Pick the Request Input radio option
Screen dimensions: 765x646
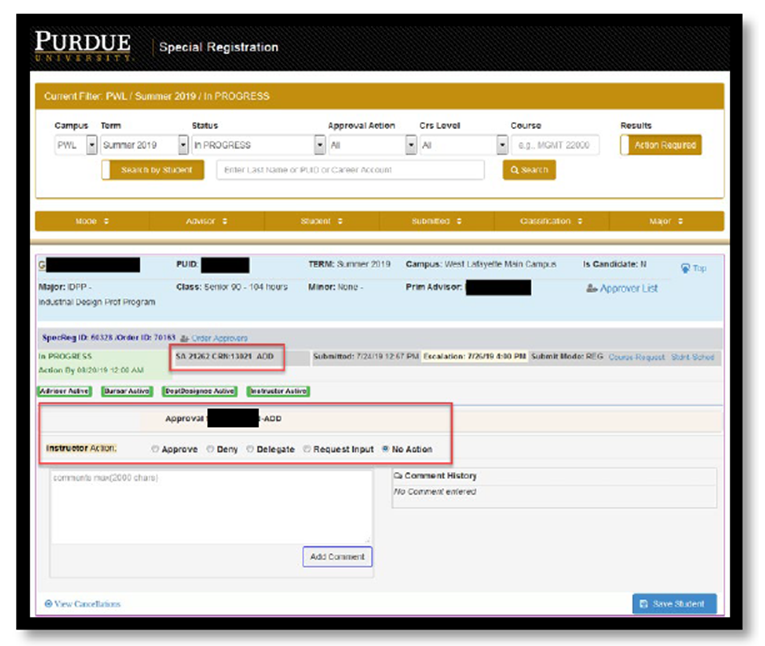[307, 449]
